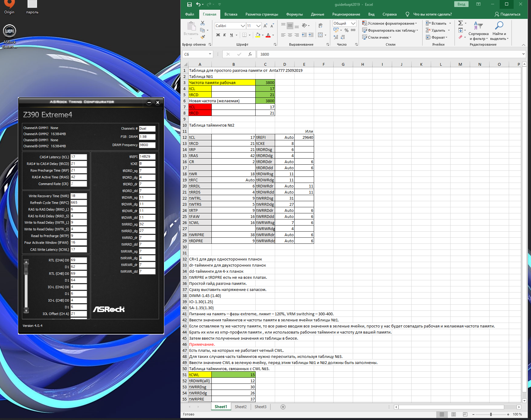Switch to the Вставка ribbon tab

coord(231,14)
